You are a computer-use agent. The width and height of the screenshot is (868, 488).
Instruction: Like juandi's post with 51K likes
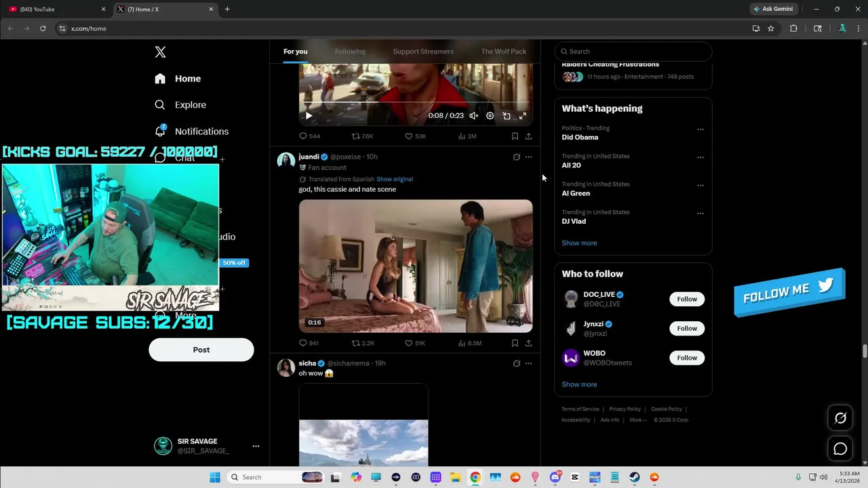pyautogui.click(x=415, y=343)
